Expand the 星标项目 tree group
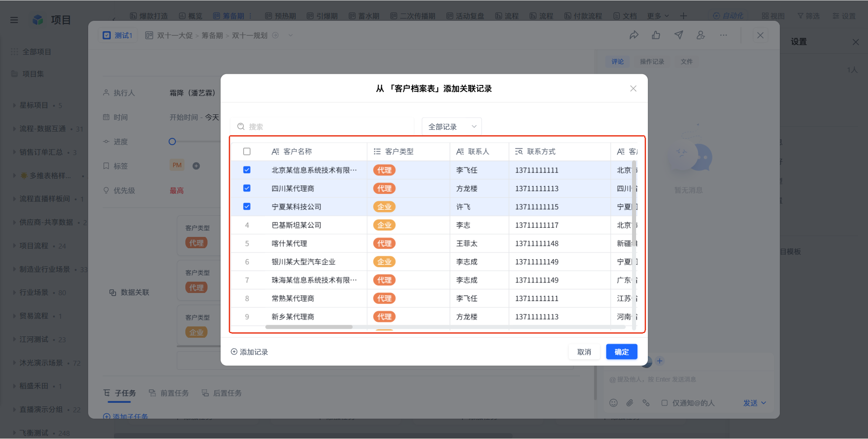Viewport: 868px width, 439px height. [x=14, y=105]
